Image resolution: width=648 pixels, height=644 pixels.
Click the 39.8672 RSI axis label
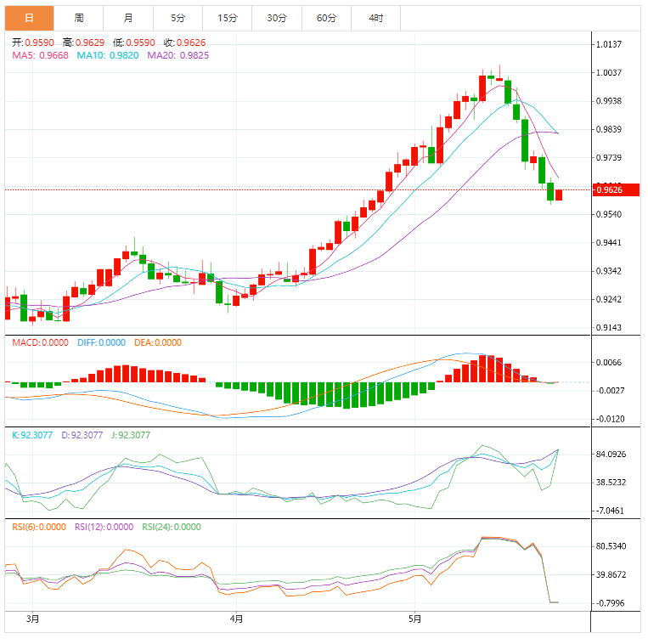click(x=611, y=574)
